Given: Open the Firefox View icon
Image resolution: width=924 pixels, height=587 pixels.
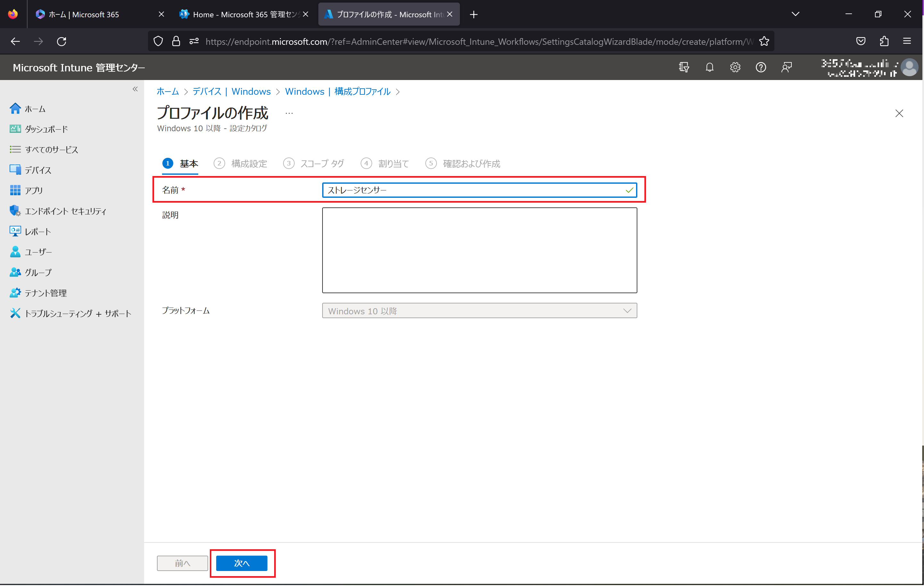Looking at the screenshot, I should (13, 14).
